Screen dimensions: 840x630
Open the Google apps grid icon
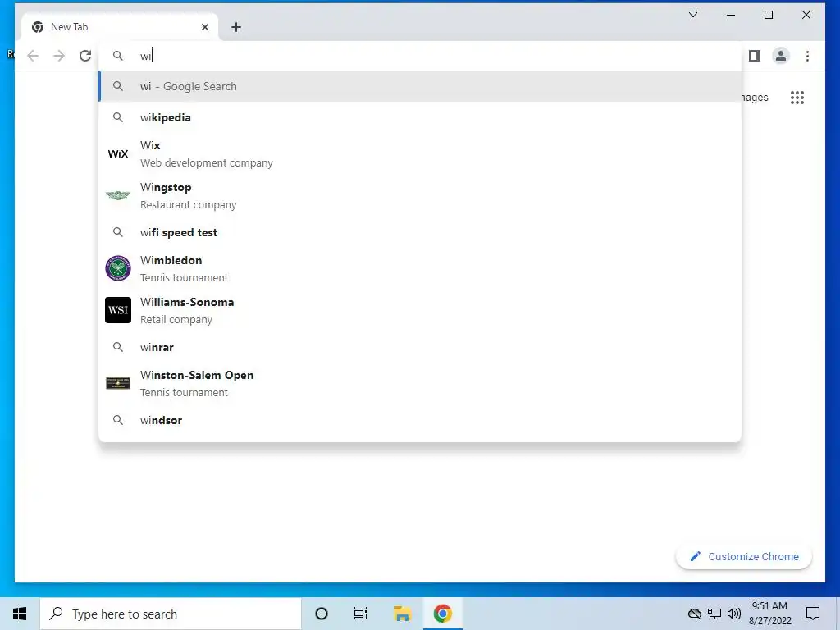[x=797, y=98]
